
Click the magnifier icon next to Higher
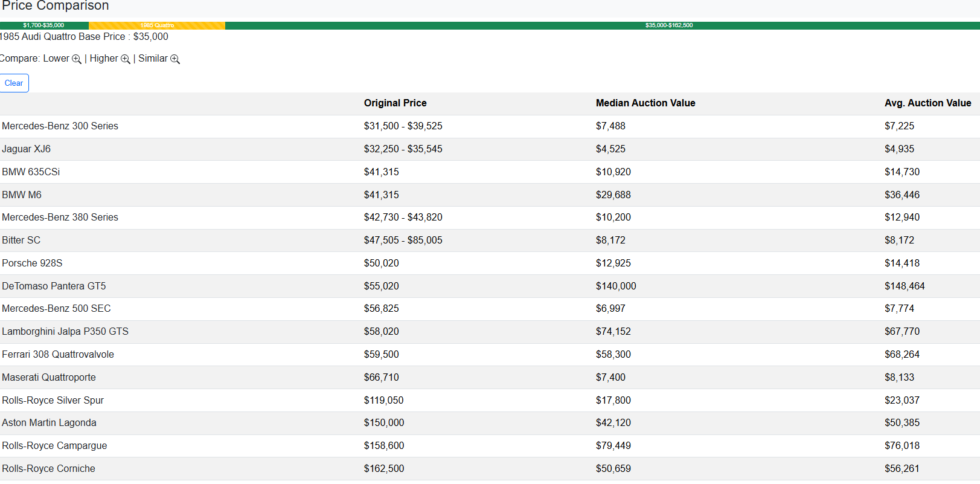[x=126, y=59]
